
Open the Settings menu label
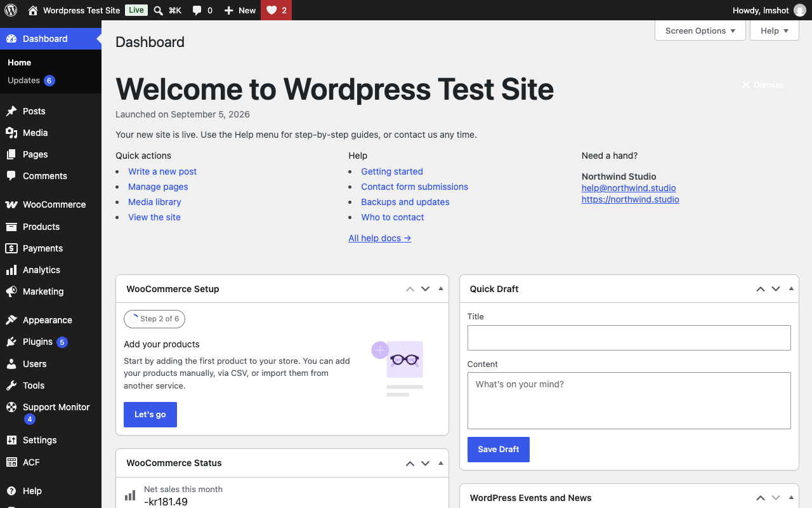40,440
